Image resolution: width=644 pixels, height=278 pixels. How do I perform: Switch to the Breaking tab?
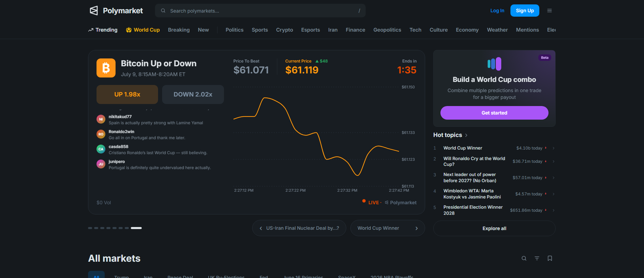[179, 30]
